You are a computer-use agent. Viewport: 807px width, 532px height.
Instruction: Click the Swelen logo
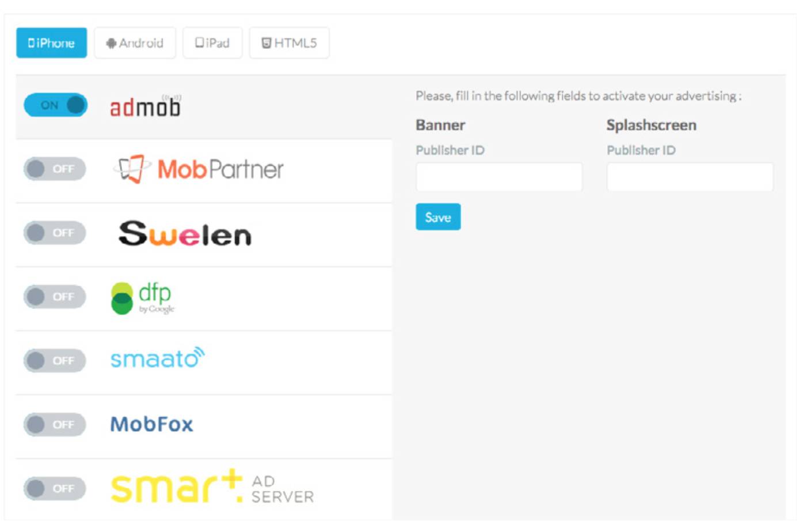(x=185, y=234)
